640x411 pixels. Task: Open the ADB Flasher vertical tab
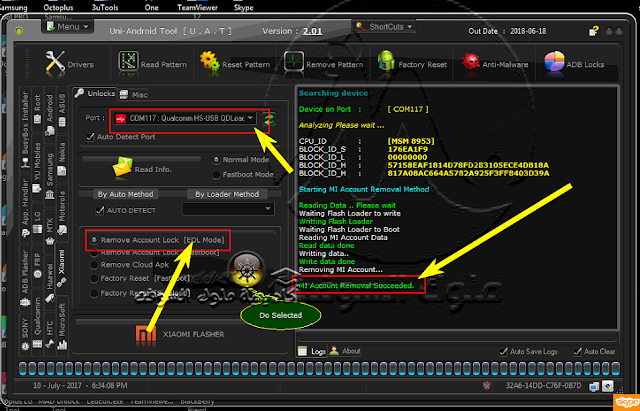pos(25,278)
